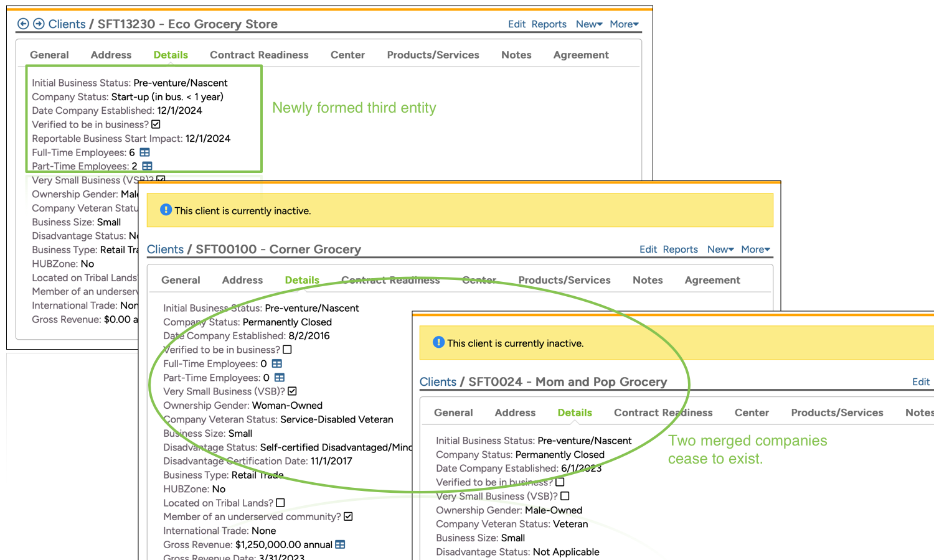The height and width of the screenshot is (560, 934).
Task: Click the back arrow icon beside Clients
Action: click(x=23, y=24)
